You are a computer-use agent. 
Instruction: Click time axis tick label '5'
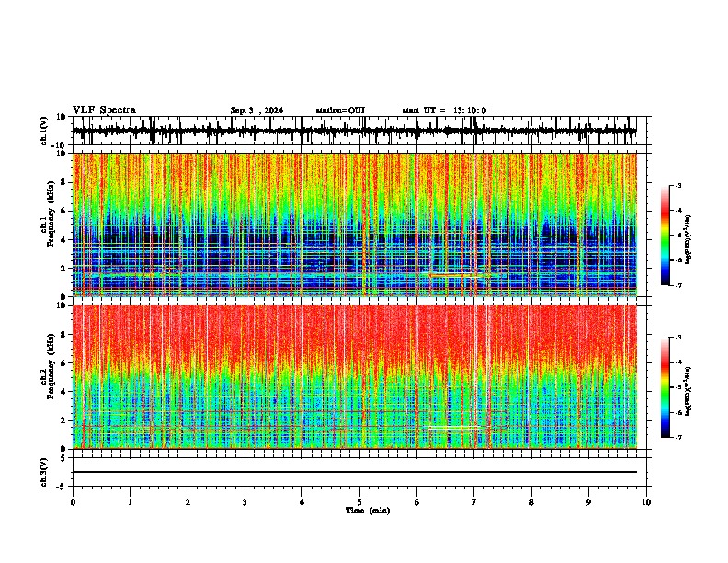[359, 502]
